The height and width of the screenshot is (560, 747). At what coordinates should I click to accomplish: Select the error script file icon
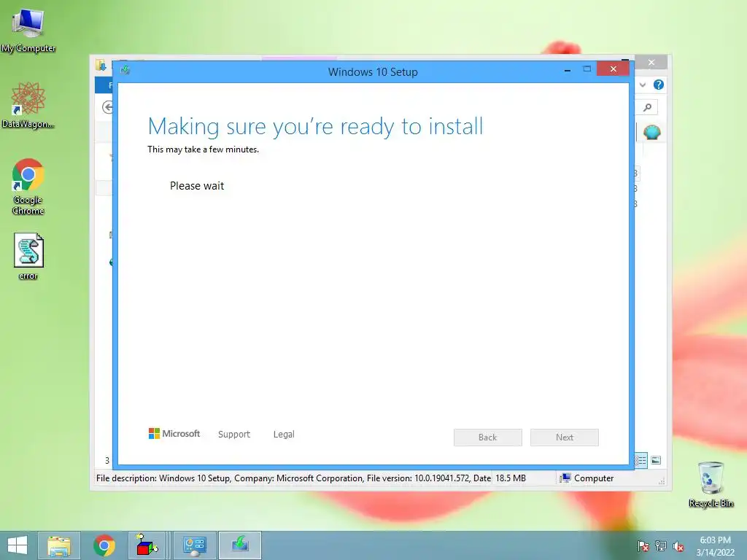28,256
